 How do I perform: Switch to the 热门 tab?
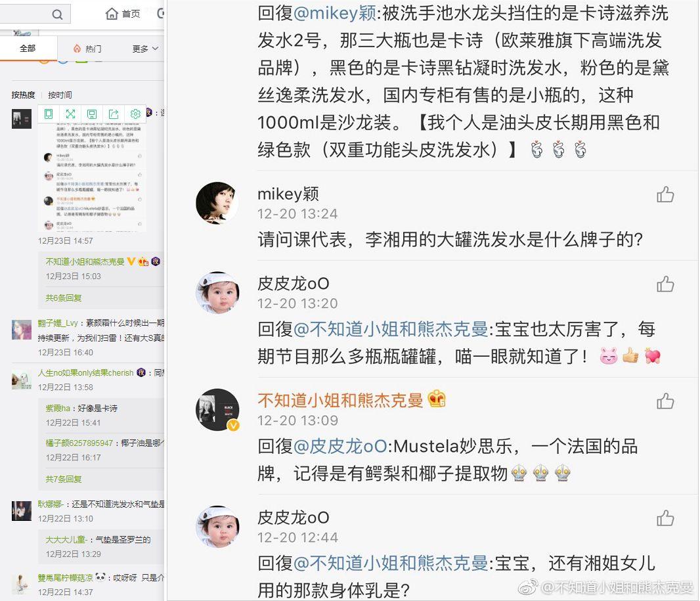click(x=87, y=49)
